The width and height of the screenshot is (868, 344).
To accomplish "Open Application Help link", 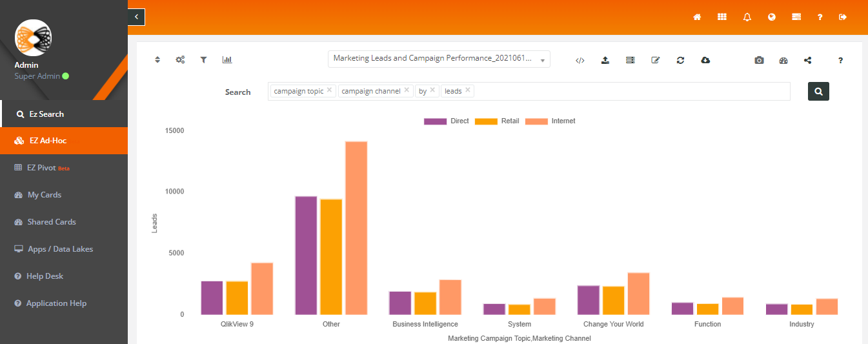I will click(56, 303).
